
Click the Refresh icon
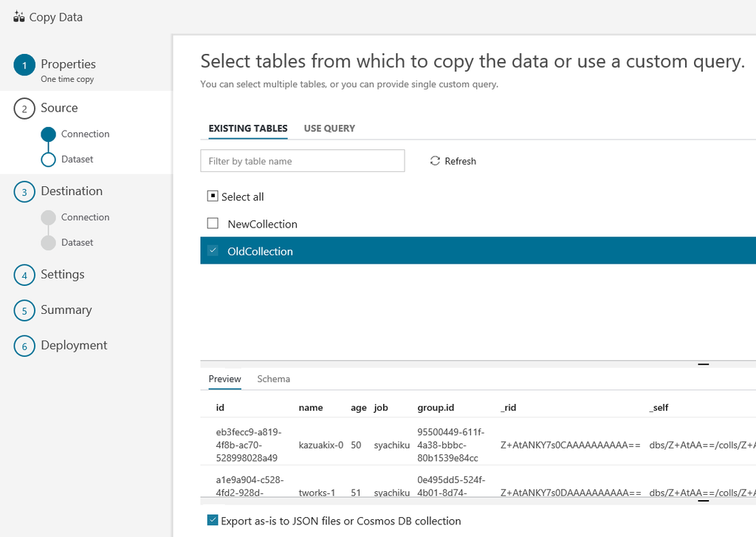[435, 161]
